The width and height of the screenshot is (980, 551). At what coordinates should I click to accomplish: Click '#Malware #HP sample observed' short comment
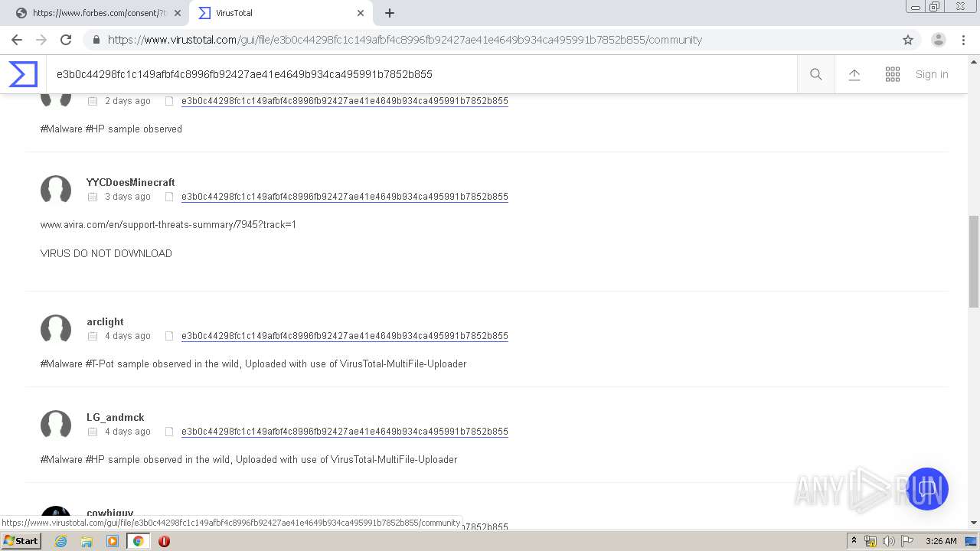(111, 129)
